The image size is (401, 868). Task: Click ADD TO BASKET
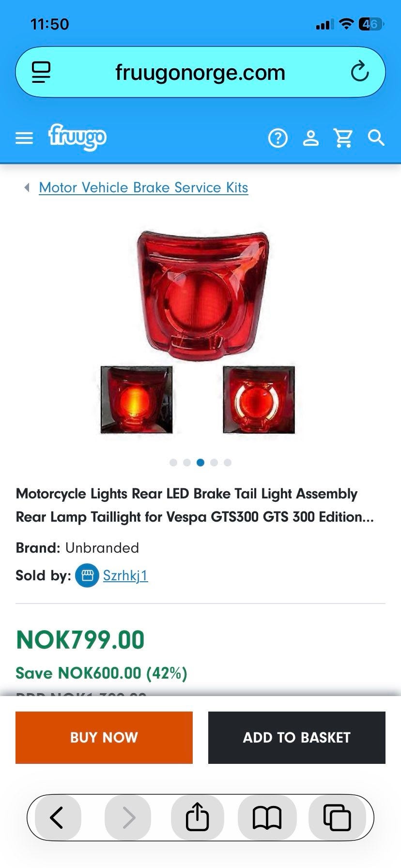point(297,737)
